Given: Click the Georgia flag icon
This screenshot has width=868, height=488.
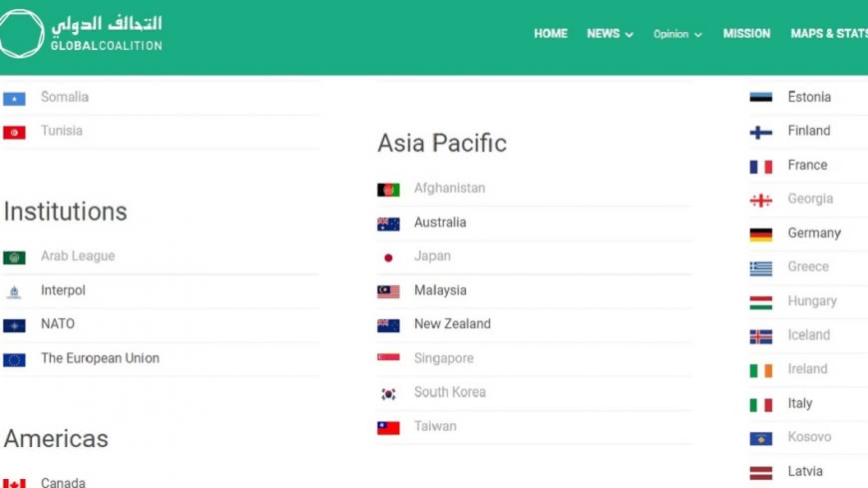Looking at the screenshot, I should pyautogui.click(x=761, y=201).
